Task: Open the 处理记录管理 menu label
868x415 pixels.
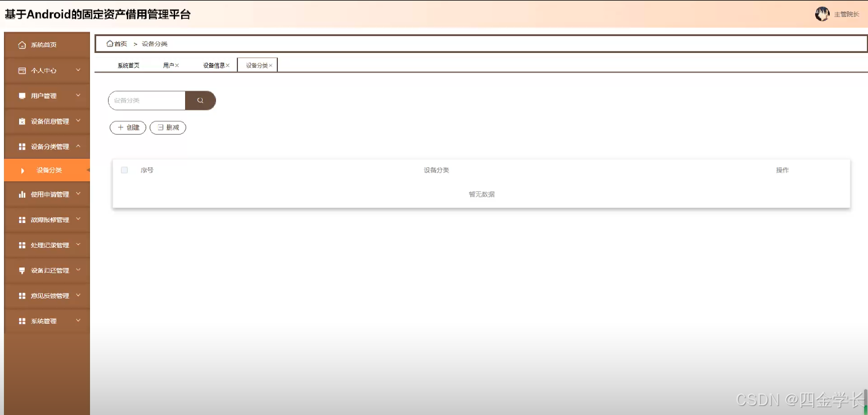Action: coord(50,245)
